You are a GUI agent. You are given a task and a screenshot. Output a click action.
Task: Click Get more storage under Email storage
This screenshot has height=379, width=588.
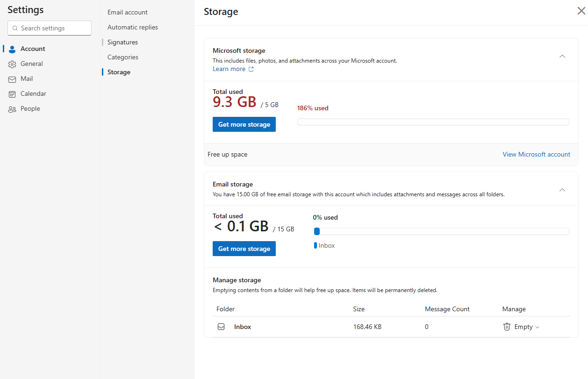(x=244, y=249)
